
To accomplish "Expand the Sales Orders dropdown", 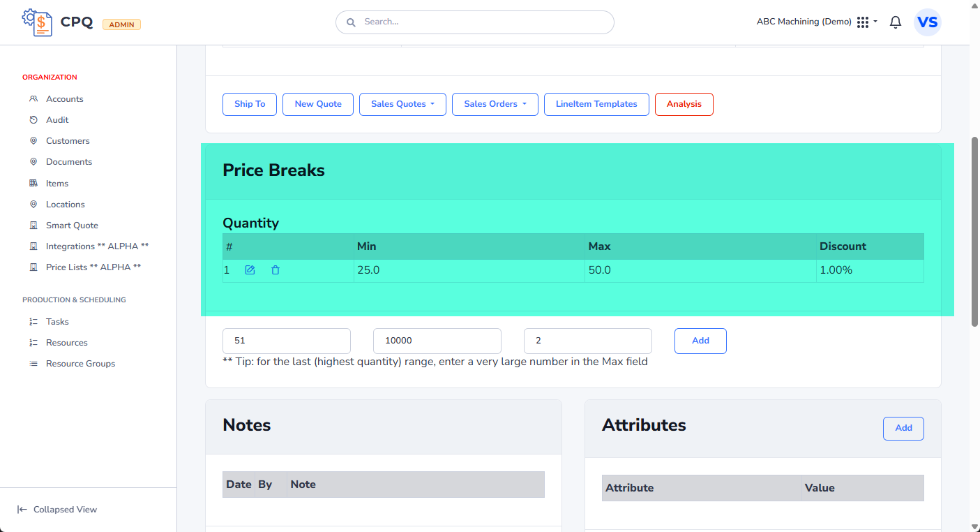I will (495, 104).
